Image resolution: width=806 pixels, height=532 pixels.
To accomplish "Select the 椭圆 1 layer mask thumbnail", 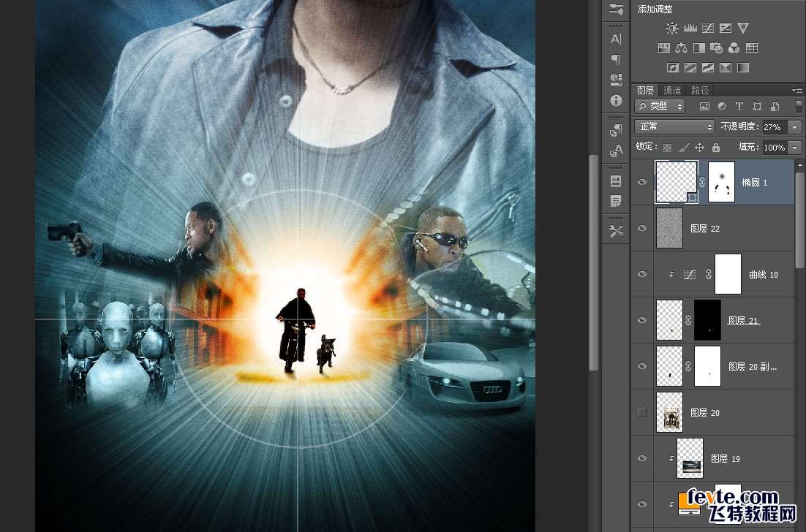I will (721, 182).
